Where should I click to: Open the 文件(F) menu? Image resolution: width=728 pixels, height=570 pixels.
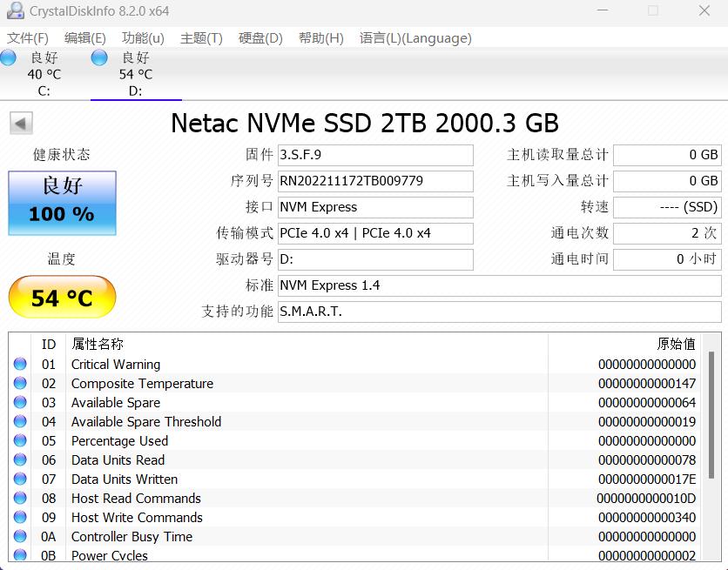(28, 37)
